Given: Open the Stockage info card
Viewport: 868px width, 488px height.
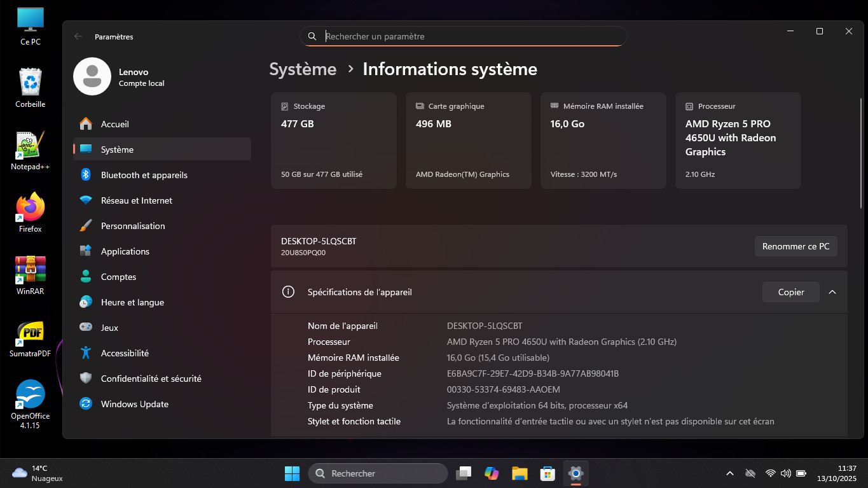Looking at the screenshot, I should click(333, 141).
